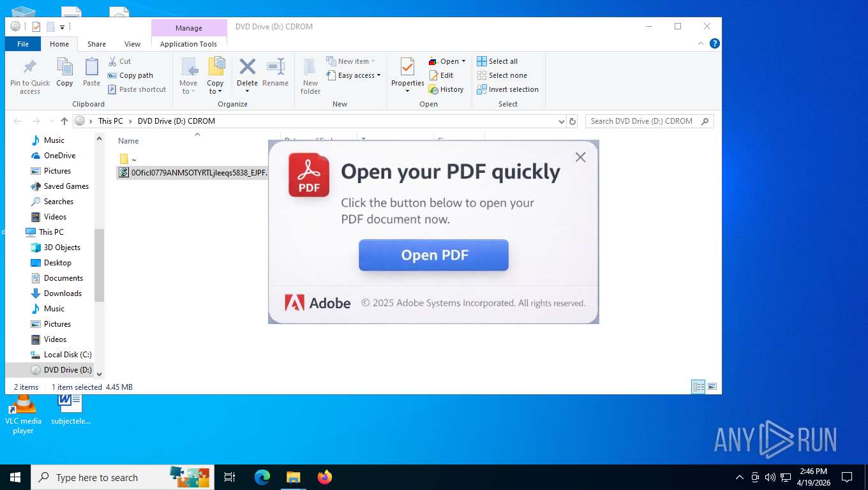Expand the address bar history dropdown
Screen dimensions: 868x490
click(561, 121)
